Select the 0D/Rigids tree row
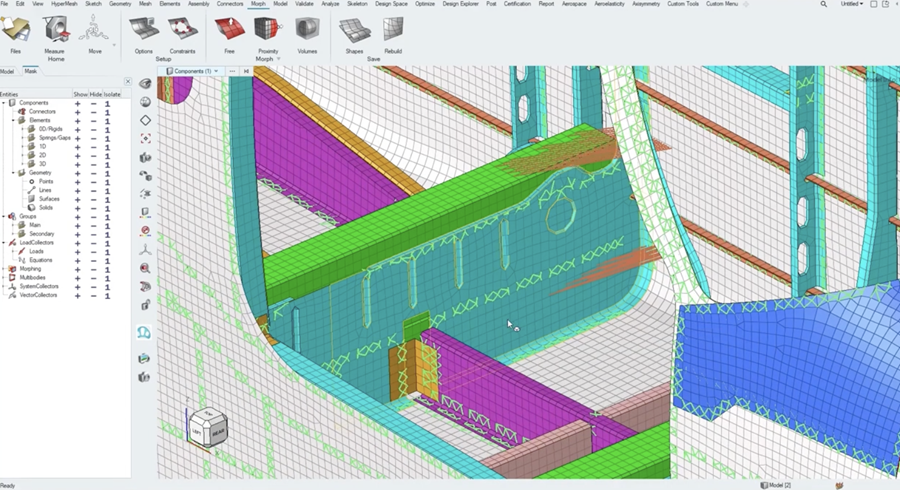Image resolution: width=900 pixels, height=490 pixels. [x=51, y=129]
